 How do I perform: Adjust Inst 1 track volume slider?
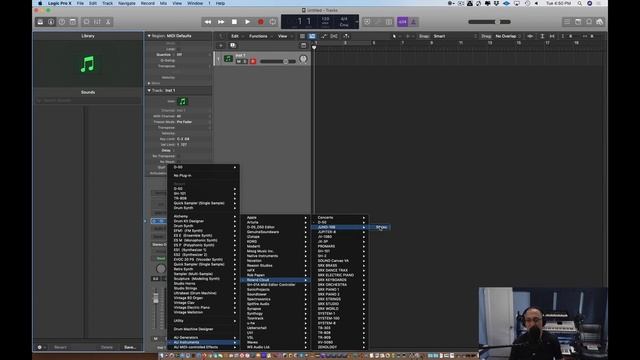(x=278, y=62)
